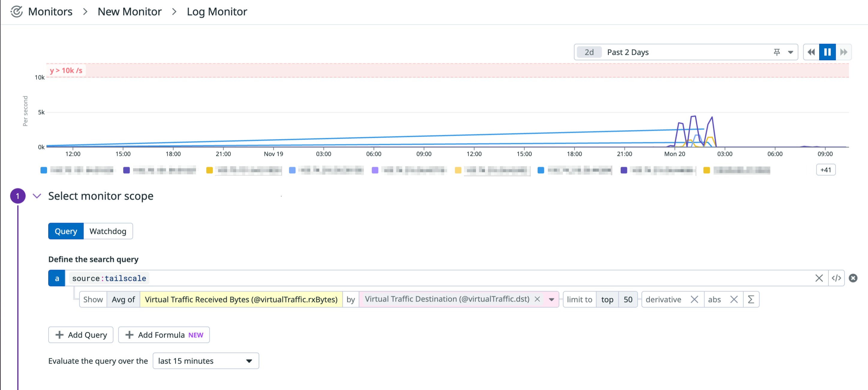868x390 pixels.
Task: Shift the time range backward
Action: [811, 52]
